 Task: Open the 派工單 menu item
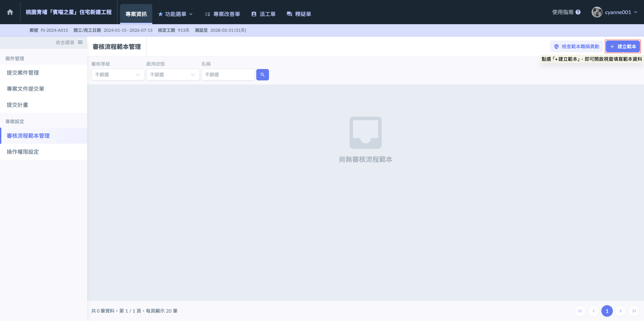pyautogui.click(x=263, y=14)
